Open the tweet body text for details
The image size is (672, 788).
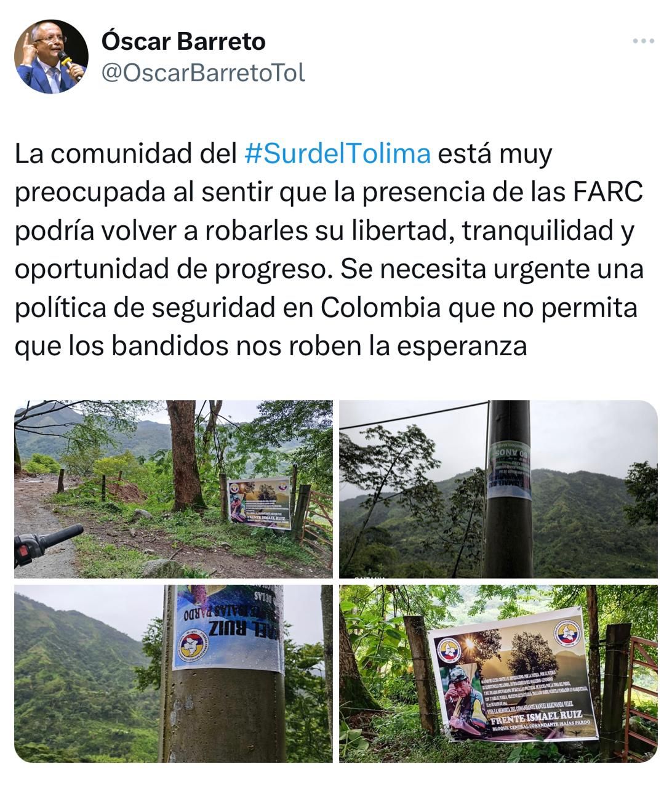(x=329, y=249)
